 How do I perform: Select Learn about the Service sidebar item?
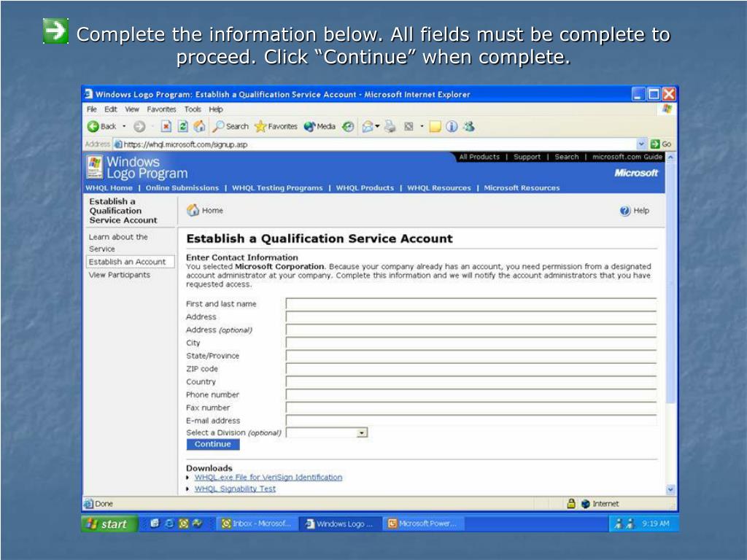pos(118,243)
